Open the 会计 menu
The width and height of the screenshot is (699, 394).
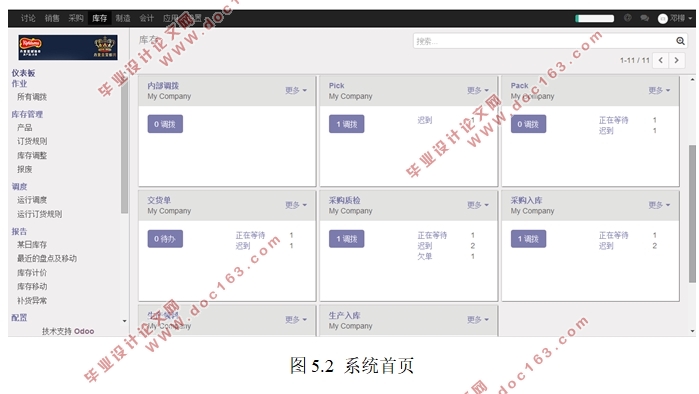pos(147,18)
